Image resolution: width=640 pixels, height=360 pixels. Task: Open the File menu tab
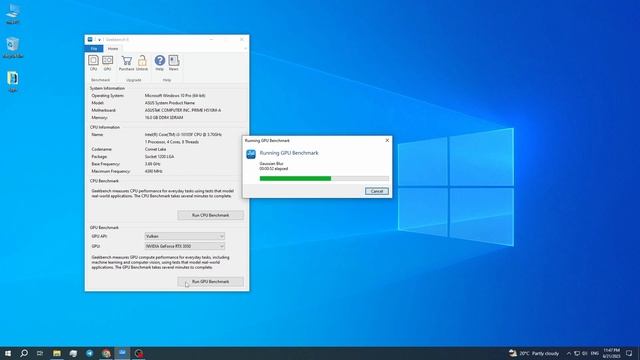pyautogui.click(x=94, y=49)
